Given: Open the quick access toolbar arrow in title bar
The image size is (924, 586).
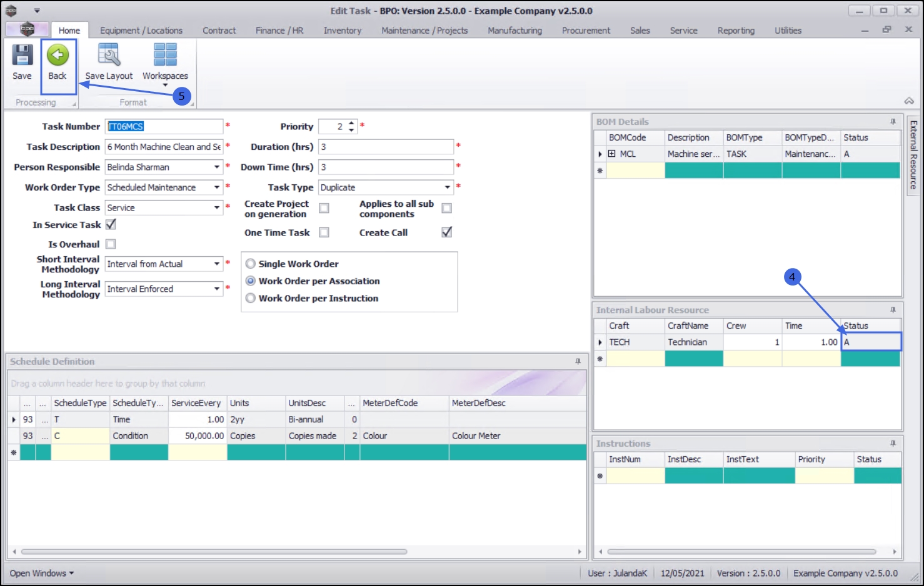Looking at the screenshot, I should point(37,11).
